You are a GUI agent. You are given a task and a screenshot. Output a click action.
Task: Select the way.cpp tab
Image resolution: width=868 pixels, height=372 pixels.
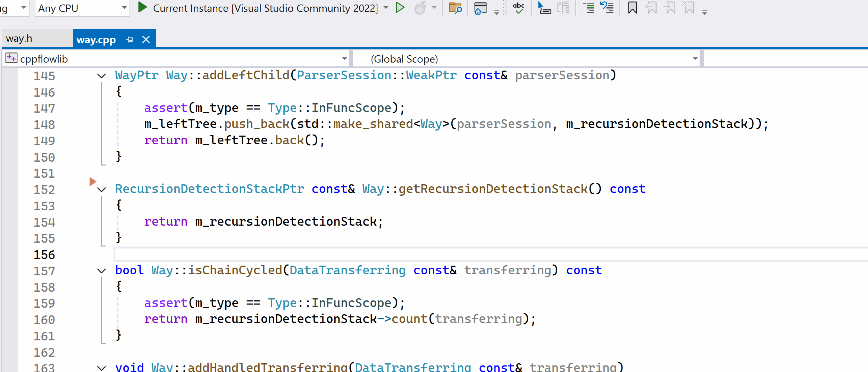[96, 40]
